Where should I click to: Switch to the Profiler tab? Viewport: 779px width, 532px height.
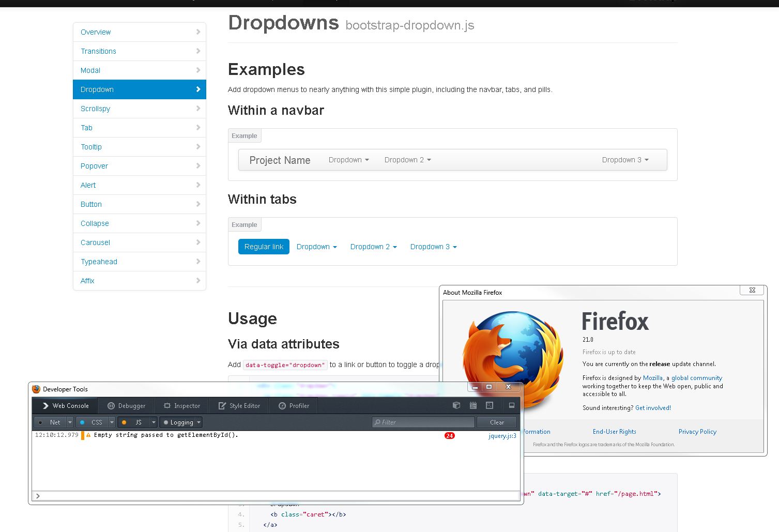tap(294, 406)
